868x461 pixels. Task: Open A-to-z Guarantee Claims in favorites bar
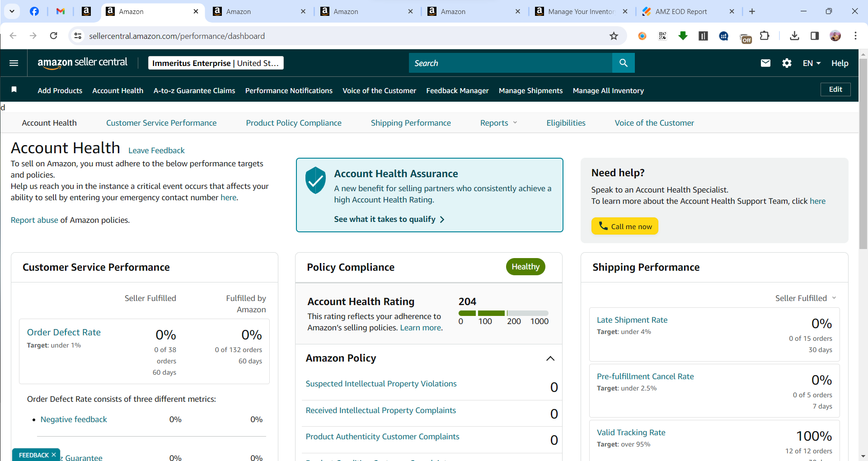194,90
